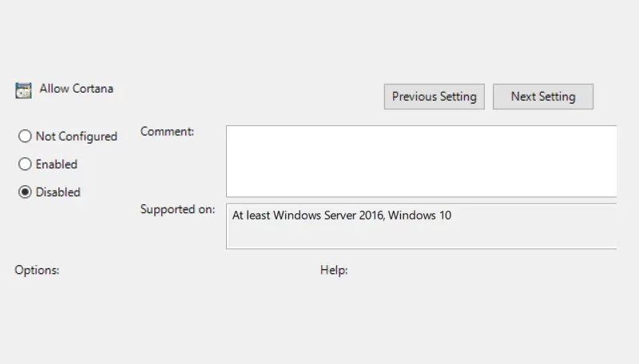Click the Not Configured label text
639x364 pixels.
coord(77,136)
